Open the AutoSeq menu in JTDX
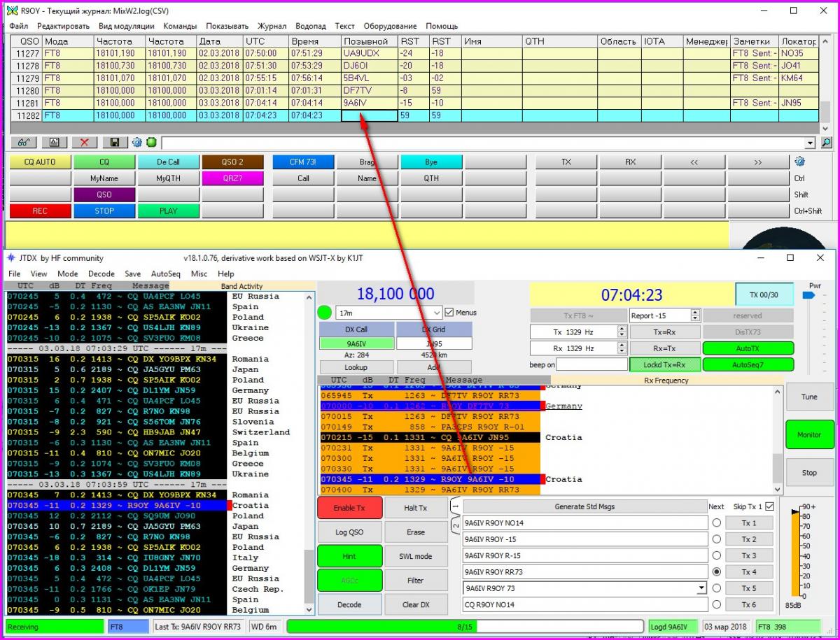The height and width of the screenshot is (640, 840). click(x=165, y=274)
